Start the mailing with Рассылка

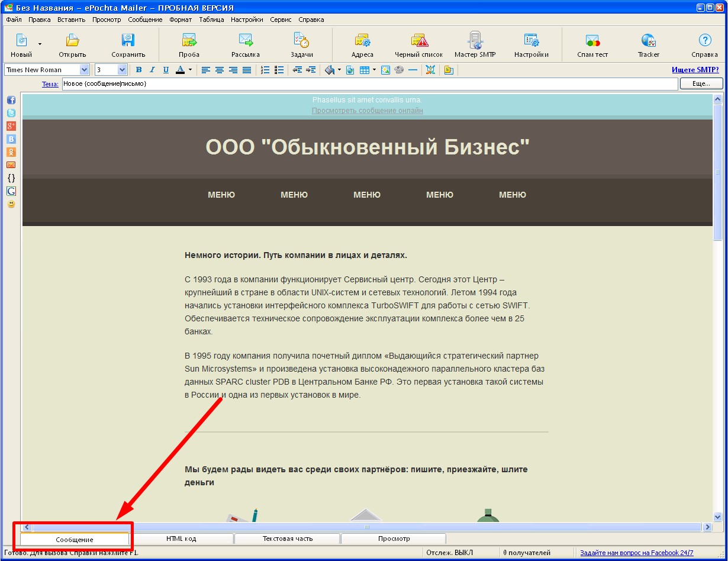pos(246,45)
